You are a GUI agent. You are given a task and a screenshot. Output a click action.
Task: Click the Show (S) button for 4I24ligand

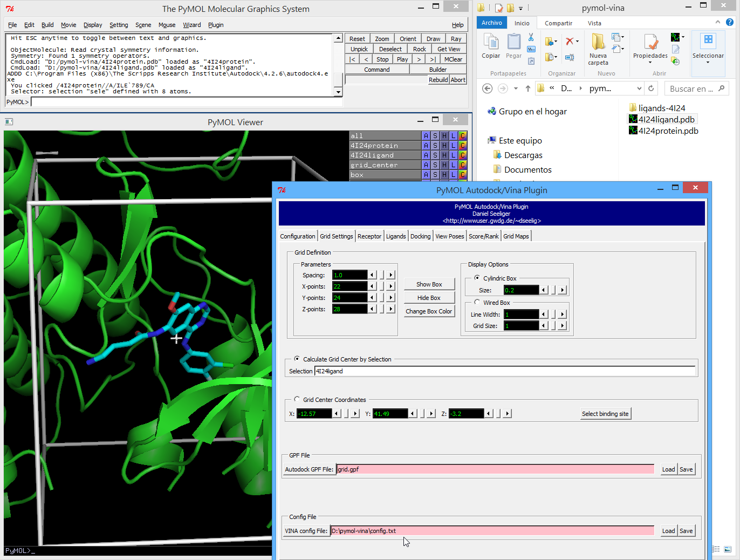(435, 155)
